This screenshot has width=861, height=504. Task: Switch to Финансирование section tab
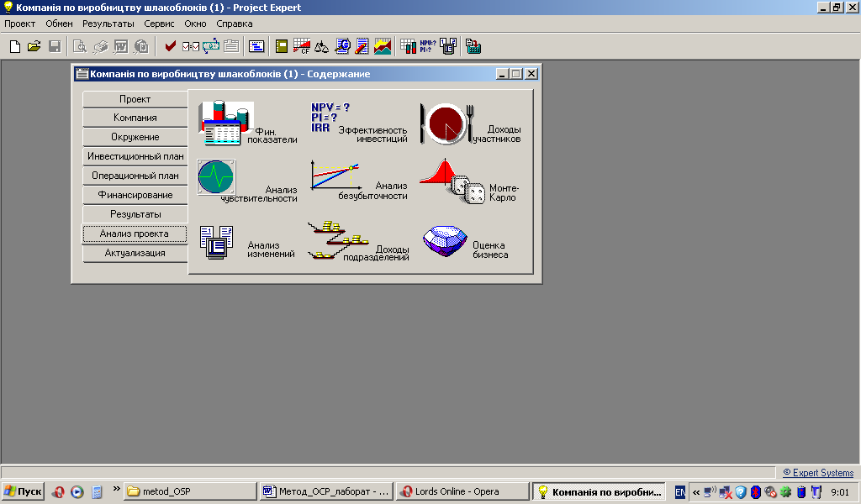[135, 195]
